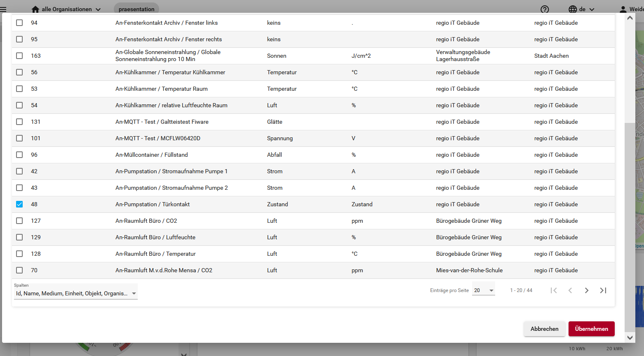The width and height of the screenshot is (644, 356).
Task: Switch to the praesentation tab
Action: click(136, 9)
